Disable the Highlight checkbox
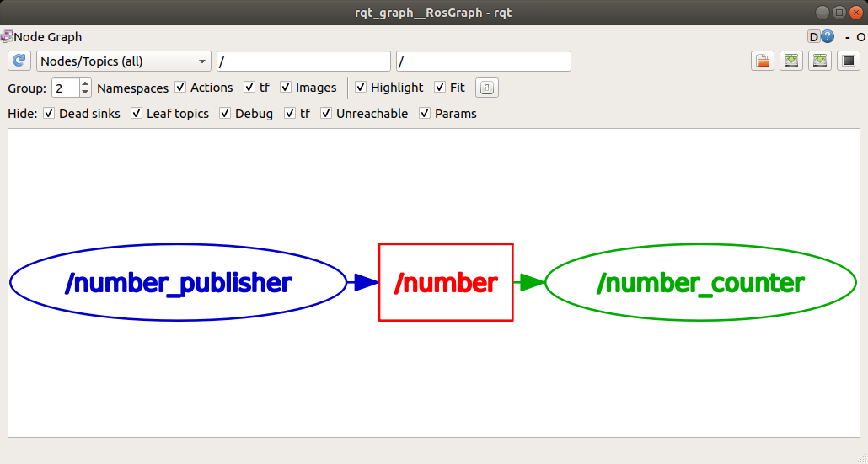The image size is (868, 464). pyautogui.click(x=361, y=88)
